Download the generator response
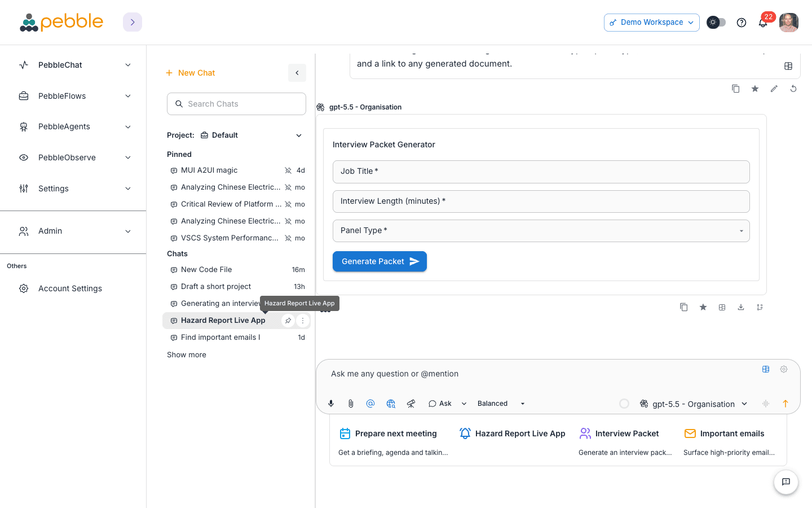 [x=741, y=307]
